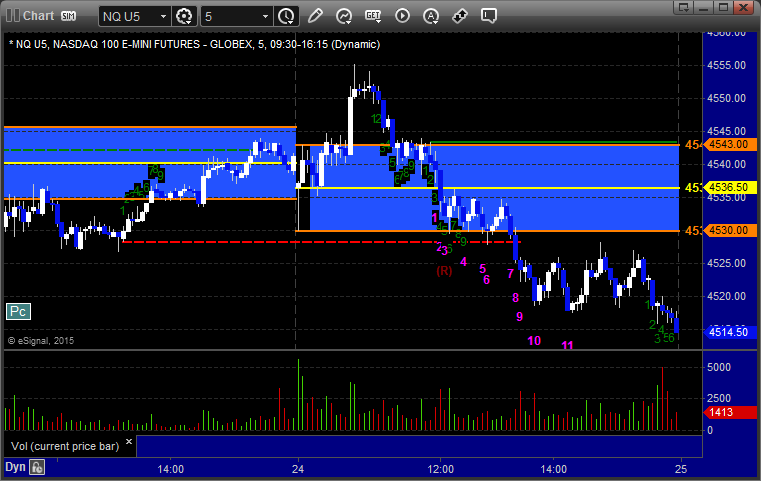
Task: Expand the NQ U5 symbol dropdown
Action: pos(135,17)
